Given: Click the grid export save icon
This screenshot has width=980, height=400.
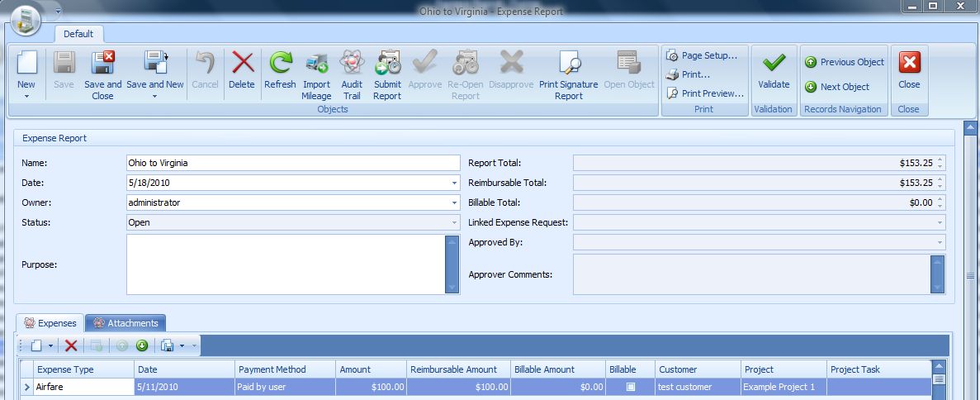Looking at the screenshot, I should 167,345.
